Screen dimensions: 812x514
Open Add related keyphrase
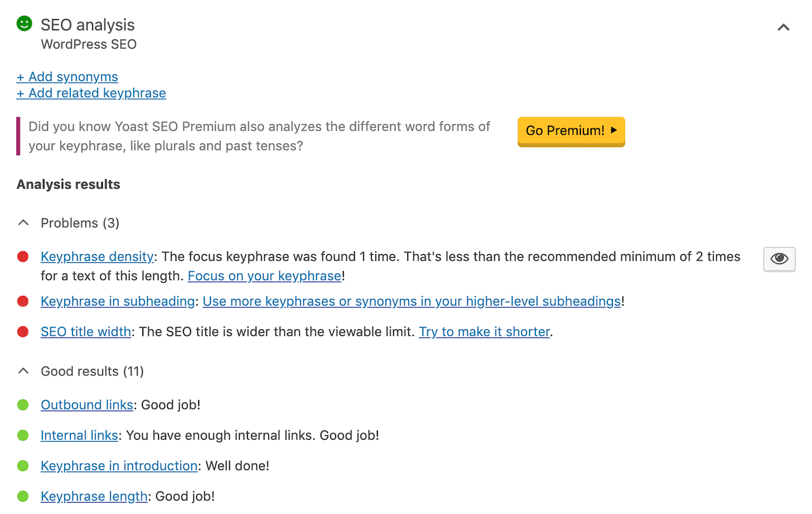[x=91, y=93]
